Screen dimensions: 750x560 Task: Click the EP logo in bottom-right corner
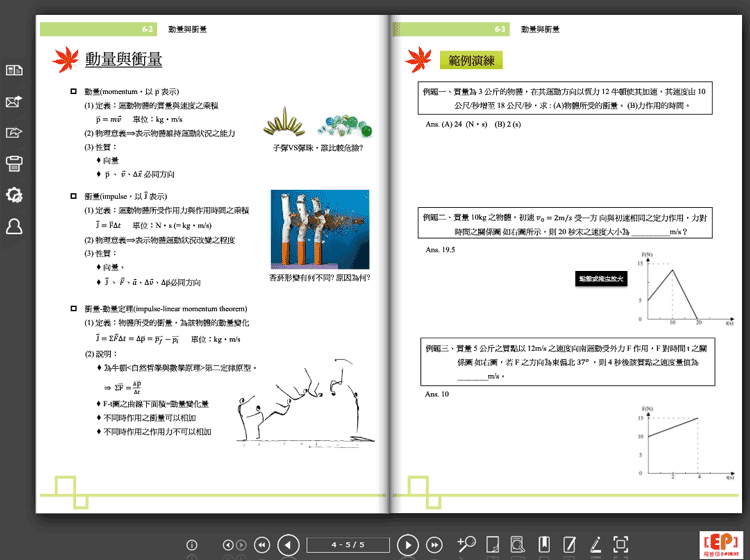point(721,544)
